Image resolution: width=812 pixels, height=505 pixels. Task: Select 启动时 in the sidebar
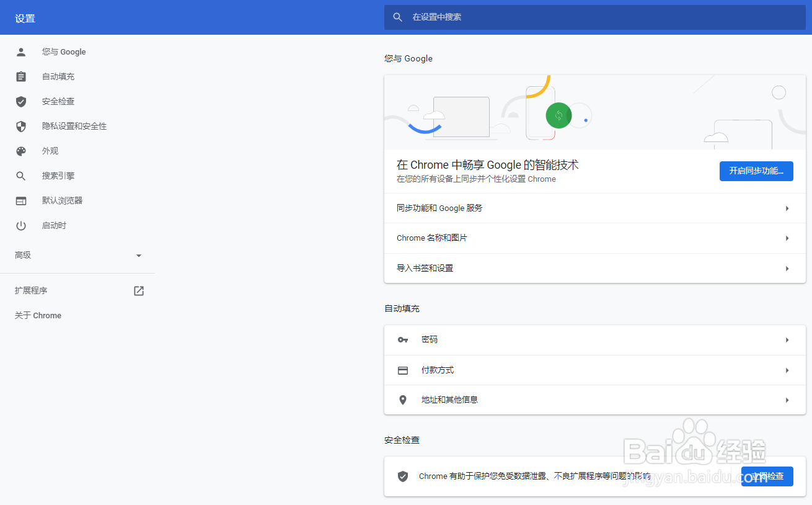(55, 226)
